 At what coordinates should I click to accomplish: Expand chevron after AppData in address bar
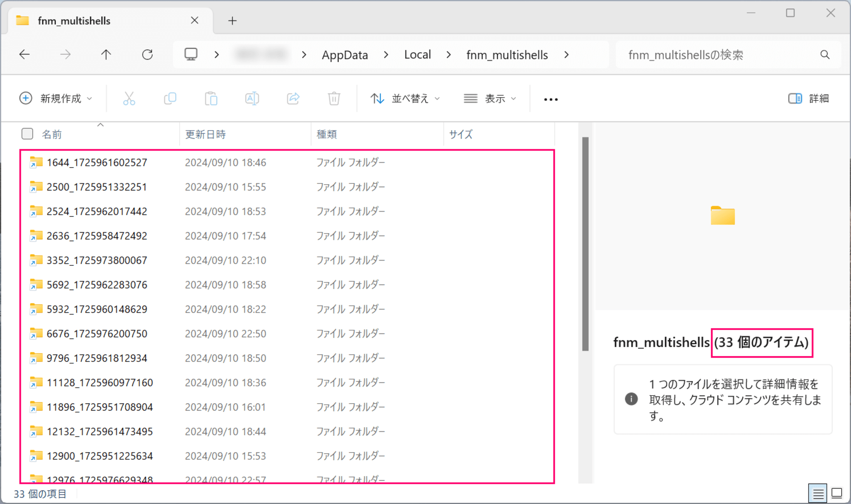pos(386,55)
